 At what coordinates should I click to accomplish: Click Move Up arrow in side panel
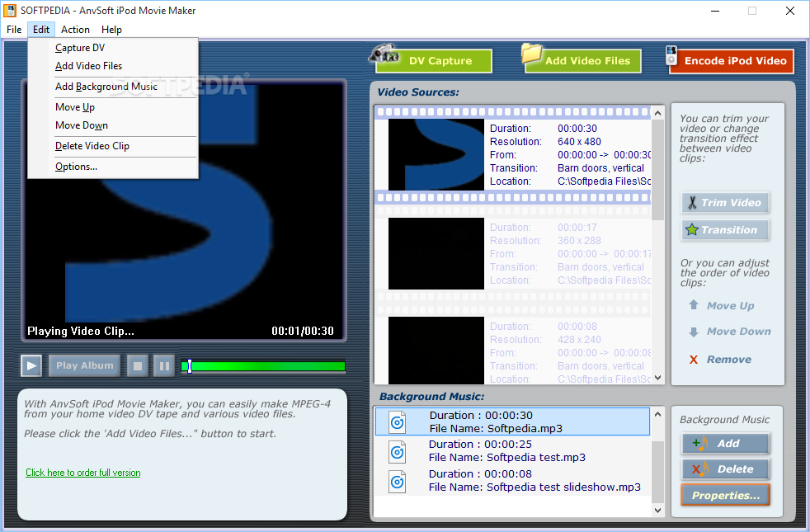click(x=722, y=306)
